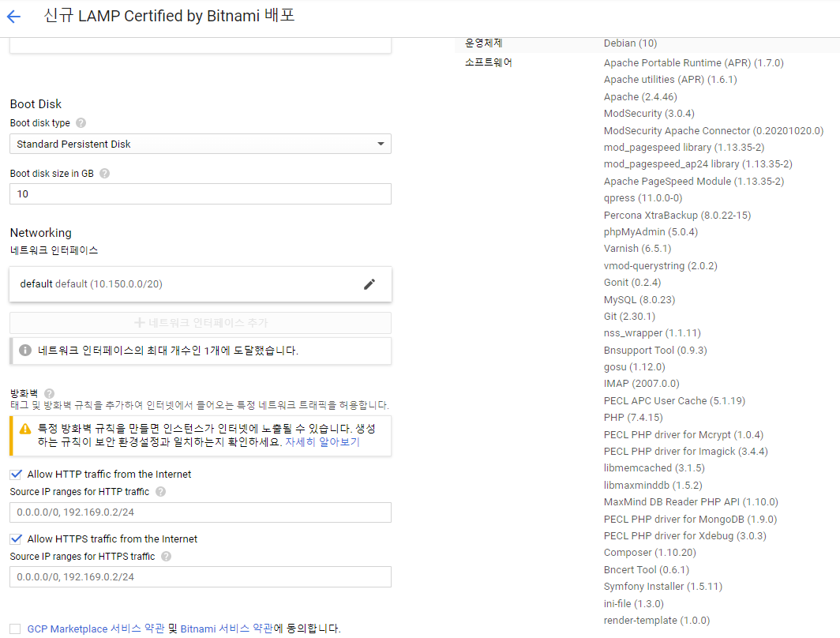Click Git (2.30.1) entry

(x=629, y=317)
